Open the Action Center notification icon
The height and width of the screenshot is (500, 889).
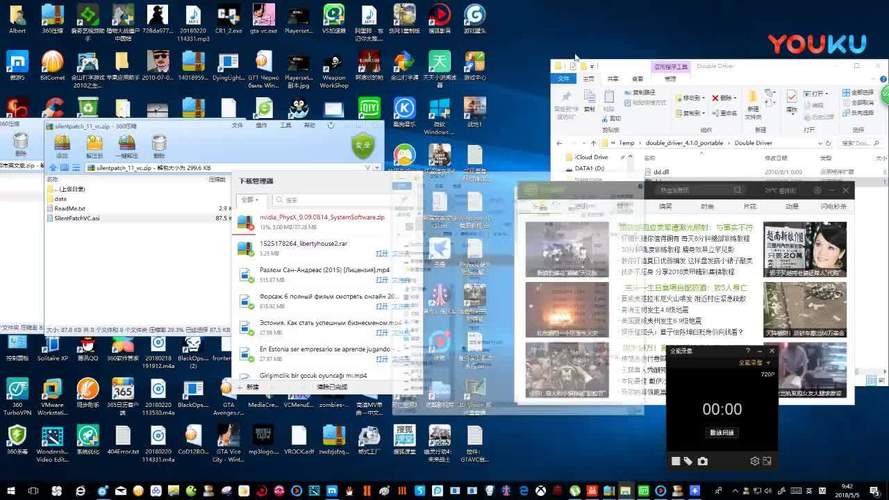[874, 491]
